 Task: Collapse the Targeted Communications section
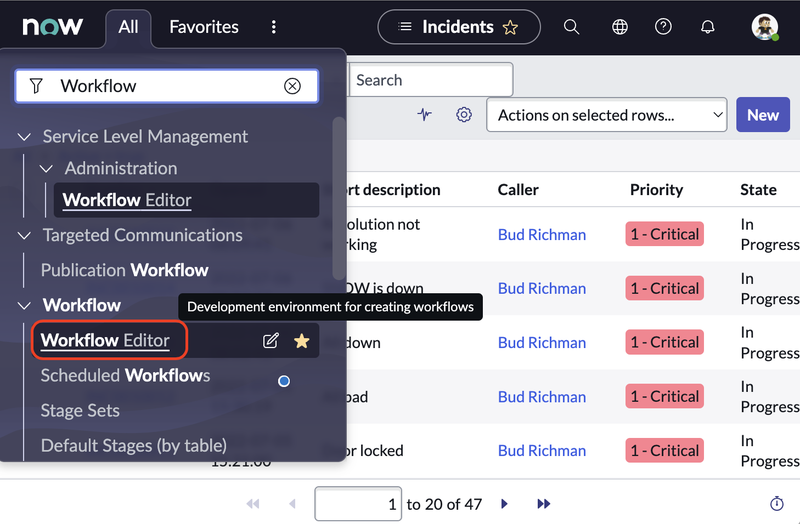pyautogui.click(x=25, y=235)
